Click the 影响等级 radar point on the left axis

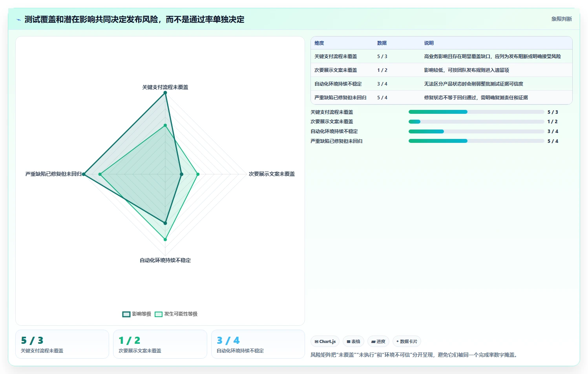[x=84, y=174]
